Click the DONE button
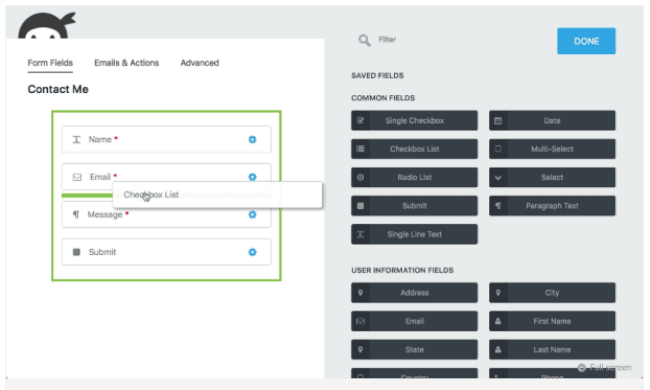Screen dimensions: 650x390 (x=586, y=41)
